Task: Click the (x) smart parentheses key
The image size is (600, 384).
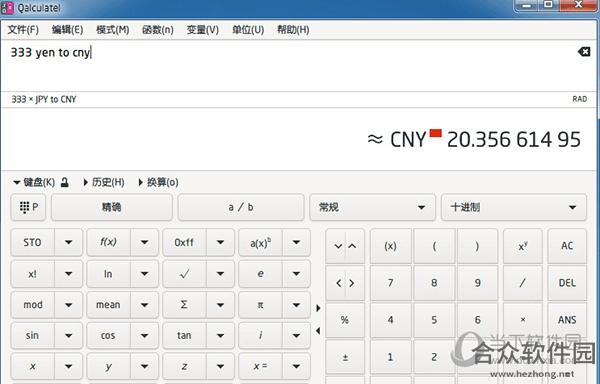Action: point(390,246)
